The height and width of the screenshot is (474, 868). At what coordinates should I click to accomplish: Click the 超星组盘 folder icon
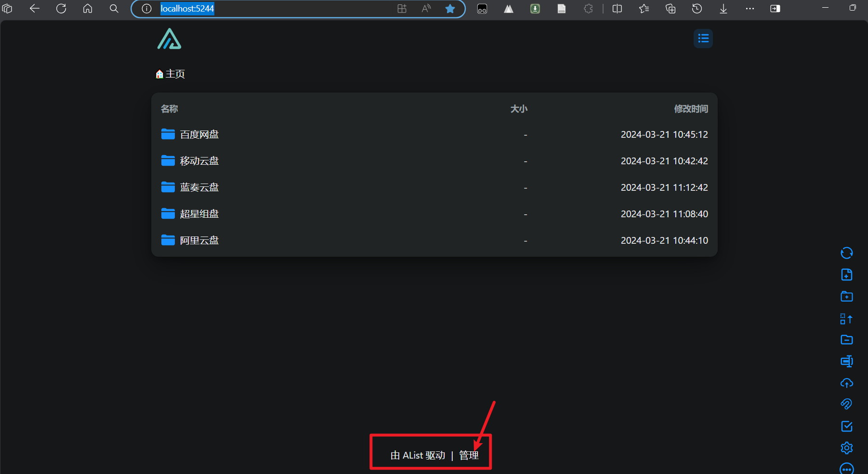[168, 213]
